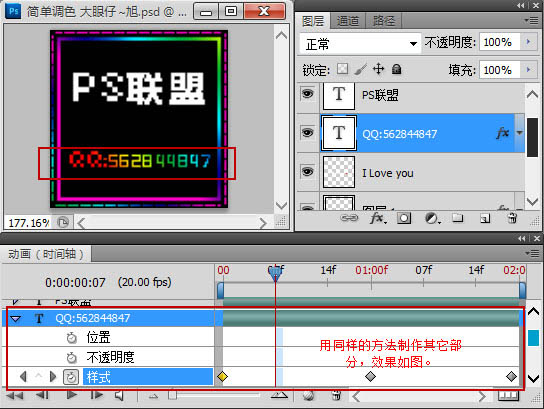Screen dimensions: 544x409
Task: Switch to the 通道 tab
Action: 348,21
